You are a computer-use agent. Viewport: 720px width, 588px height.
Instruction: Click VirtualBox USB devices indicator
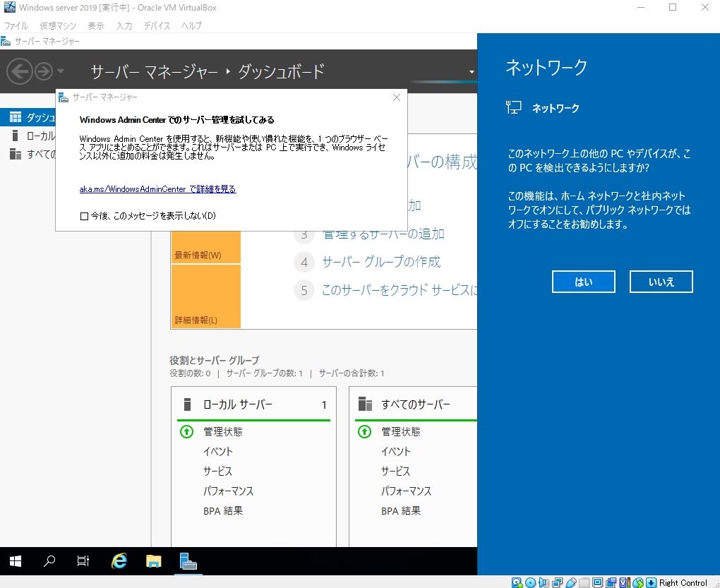pos(571,582)
